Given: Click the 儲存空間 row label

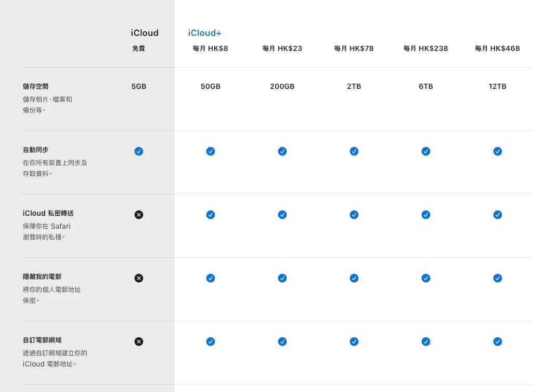Looking at the screenshot, I should pos(36,86).
